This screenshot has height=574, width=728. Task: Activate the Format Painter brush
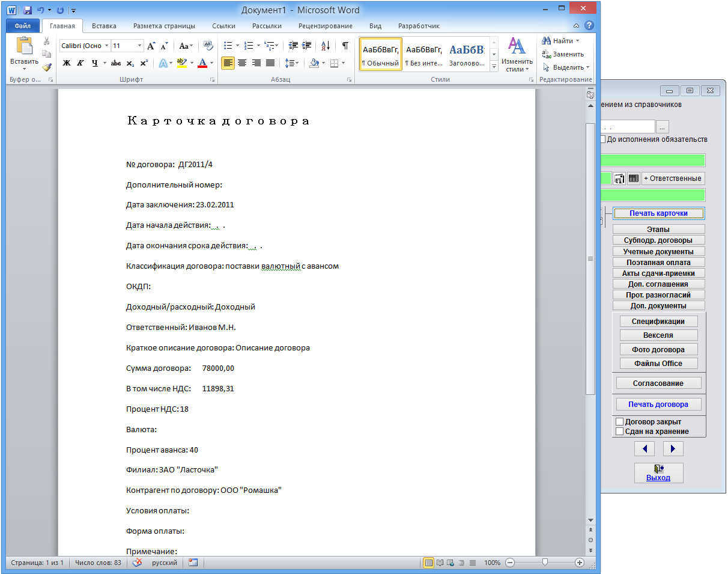pos(46,67)
